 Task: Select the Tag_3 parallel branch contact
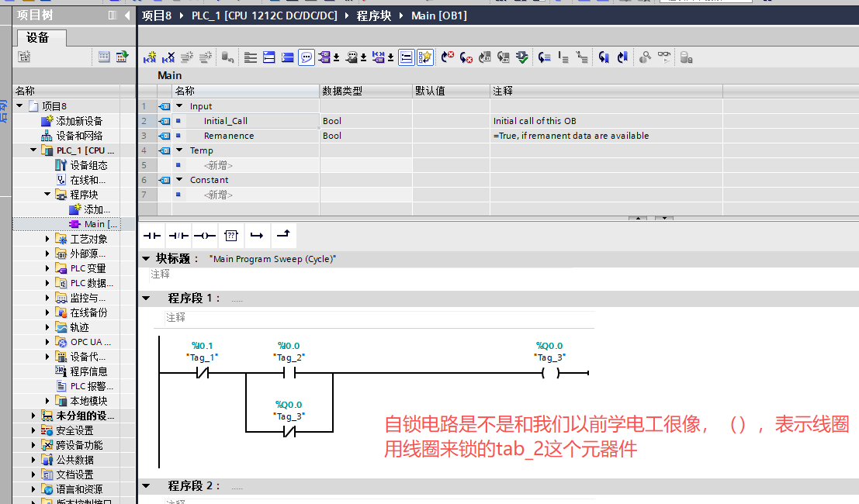pos(289,432)
